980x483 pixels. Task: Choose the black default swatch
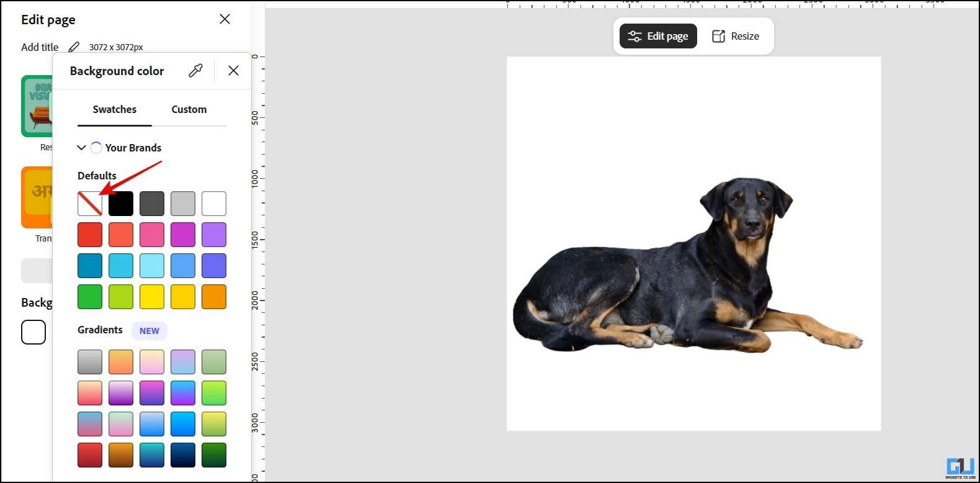point(121,204)
